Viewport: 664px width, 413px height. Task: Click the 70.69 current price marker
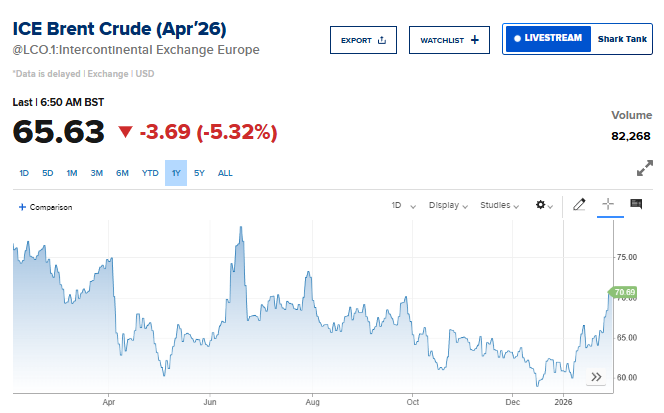(625, 294)
